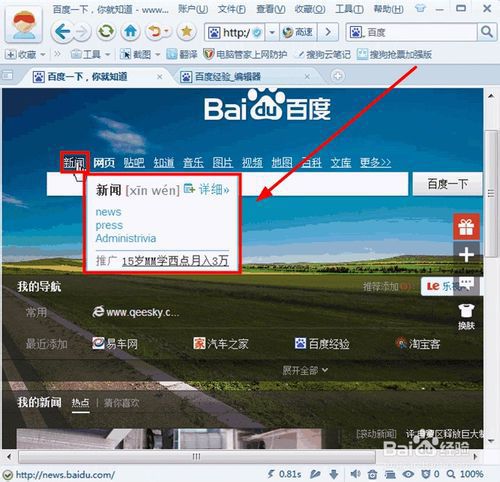Expand 展开全部 in my navigation
The image size is (500, 482).
tap(305, 370)
